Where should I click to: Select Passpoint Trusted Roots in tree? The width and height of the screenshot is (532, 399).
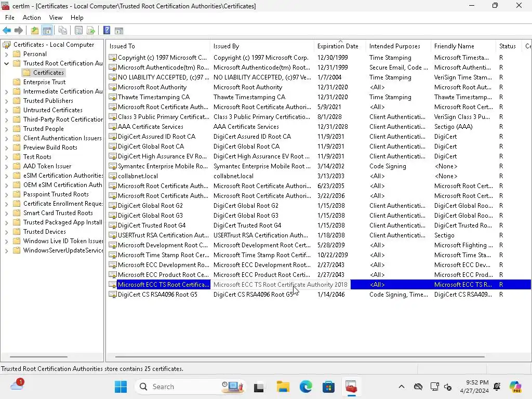[x=56, y=194]
